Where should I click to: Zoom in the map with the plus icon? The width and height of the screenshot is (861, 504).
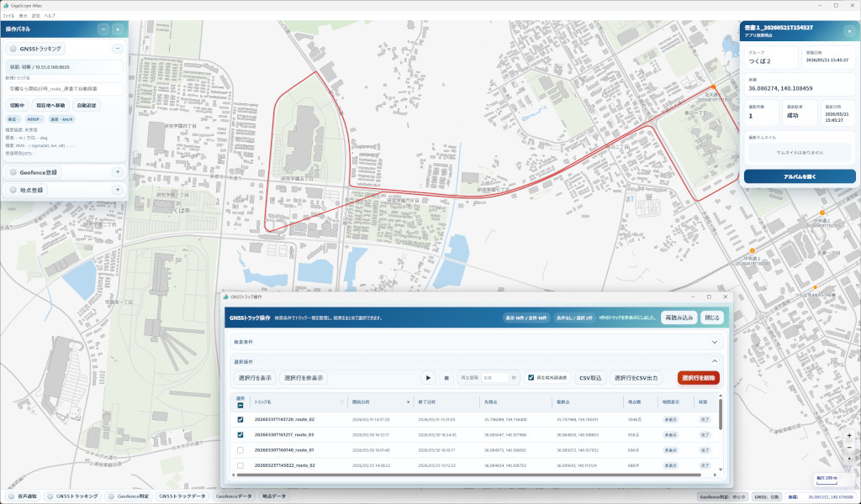(849, 435)
